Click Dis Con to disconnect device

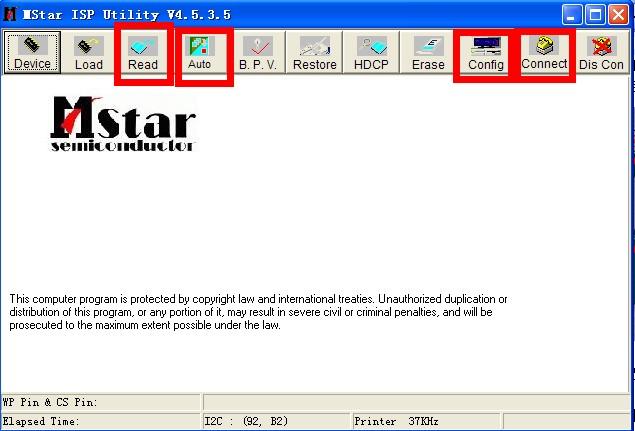[601, 53]
